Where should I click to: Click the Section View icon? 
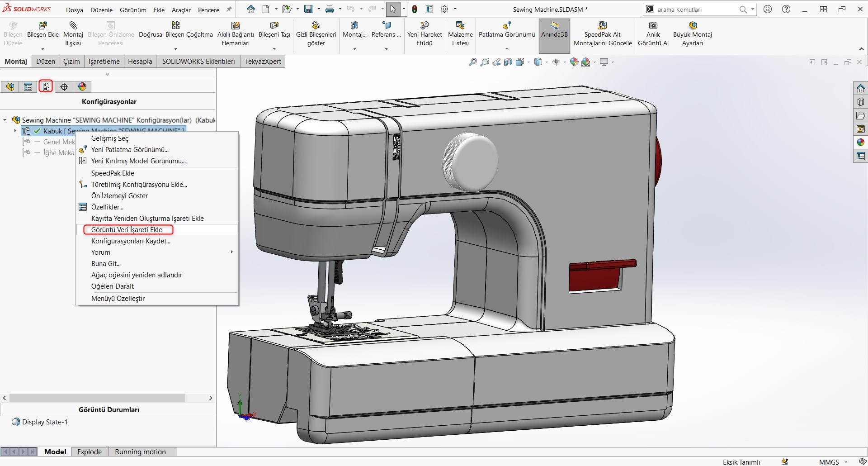point(508,62)
